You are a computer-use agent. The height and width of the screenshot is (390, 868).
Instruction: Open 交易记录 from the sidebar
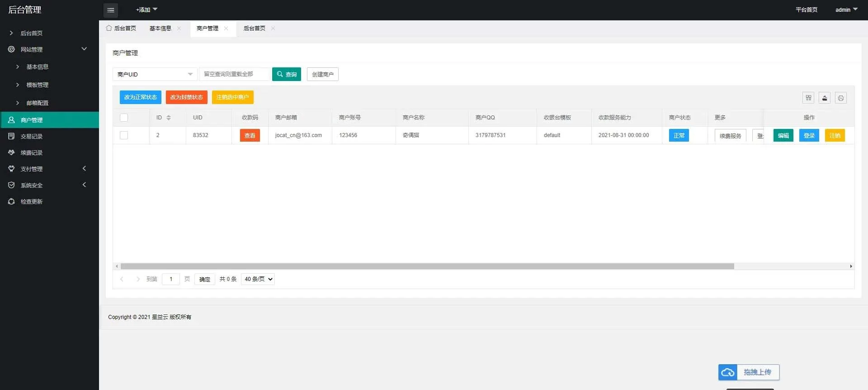(x=31, y=136)
